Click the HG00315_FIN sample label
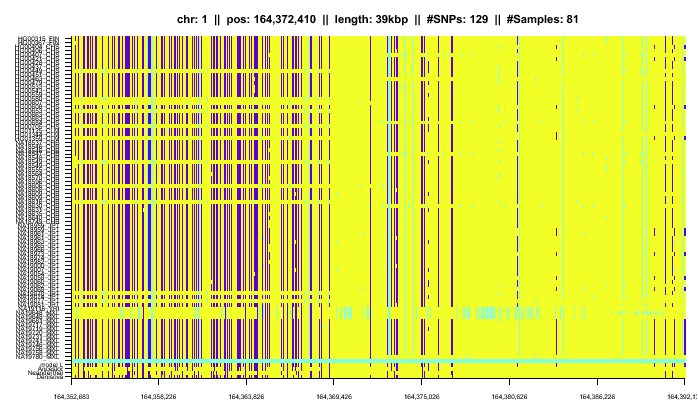Screen dimensions: 698x410 pyautogui.click(x=39, y=39)
